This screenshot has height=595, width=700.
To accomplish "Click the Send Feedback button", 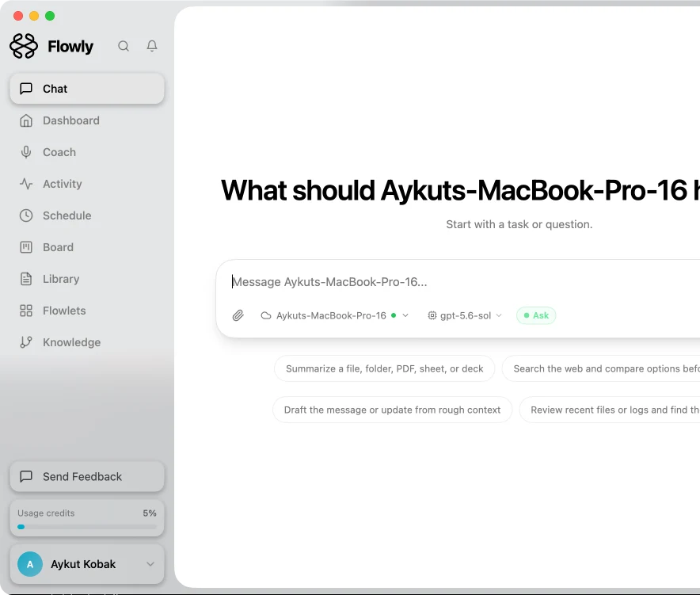I will click(x=87, y=477).
